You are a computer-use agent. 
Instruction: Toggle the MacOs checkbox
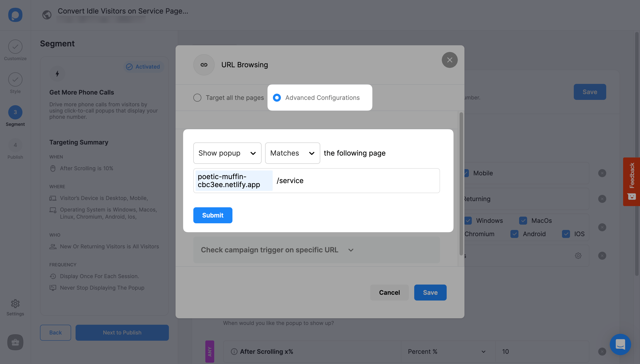(523, 220)
